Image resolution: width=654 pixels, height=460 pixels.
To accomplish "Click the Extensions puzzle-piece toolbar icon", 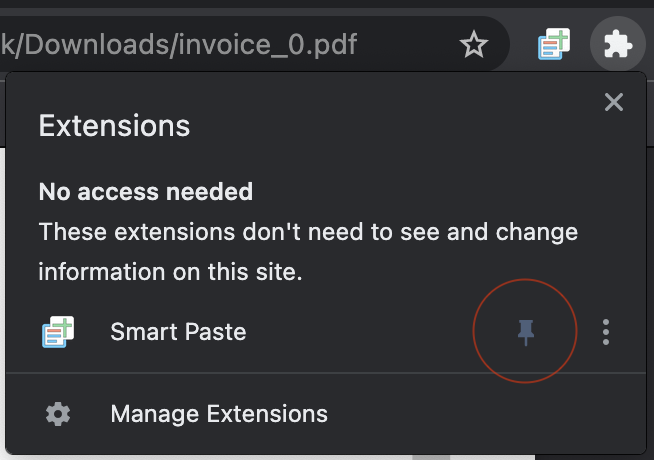I will (x=618, y=44).
